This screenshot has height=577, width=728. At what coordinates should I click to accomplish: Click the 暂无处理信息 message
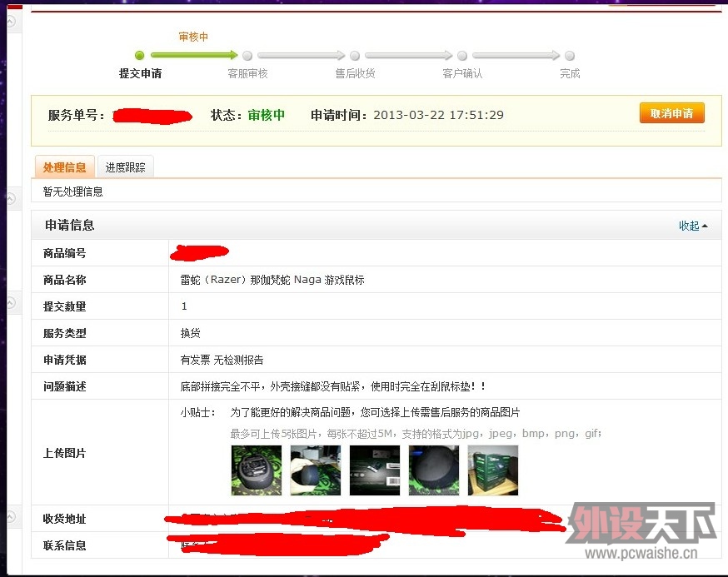point(73,192)
